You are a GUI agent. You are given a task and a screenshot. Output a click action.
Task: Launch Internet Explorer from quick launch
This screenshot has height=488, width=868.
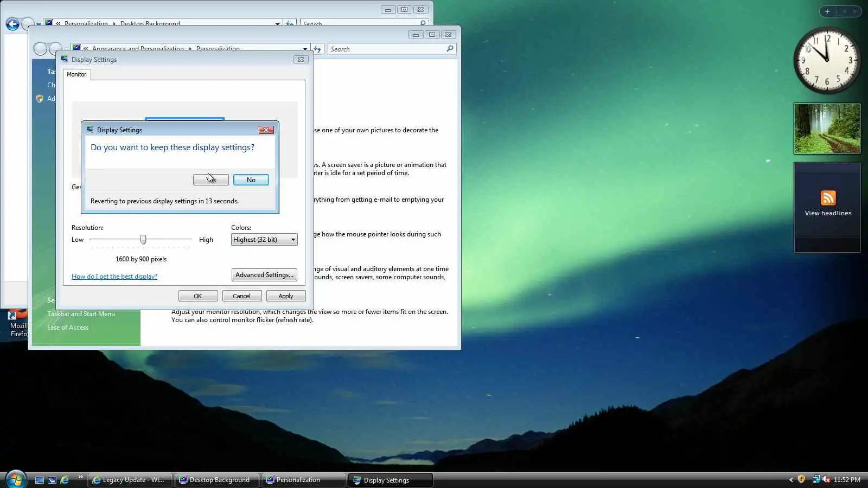tap(65, 480)
